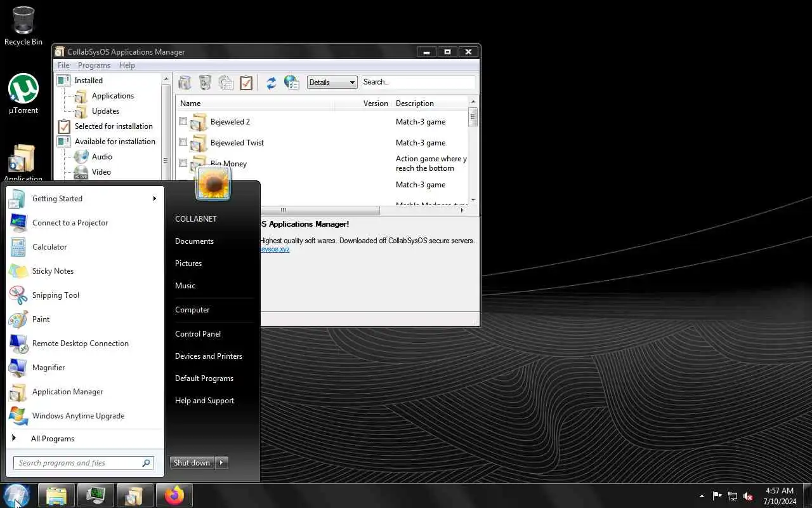
Task: Sort list by Name column header
Action: pos(255,104)
